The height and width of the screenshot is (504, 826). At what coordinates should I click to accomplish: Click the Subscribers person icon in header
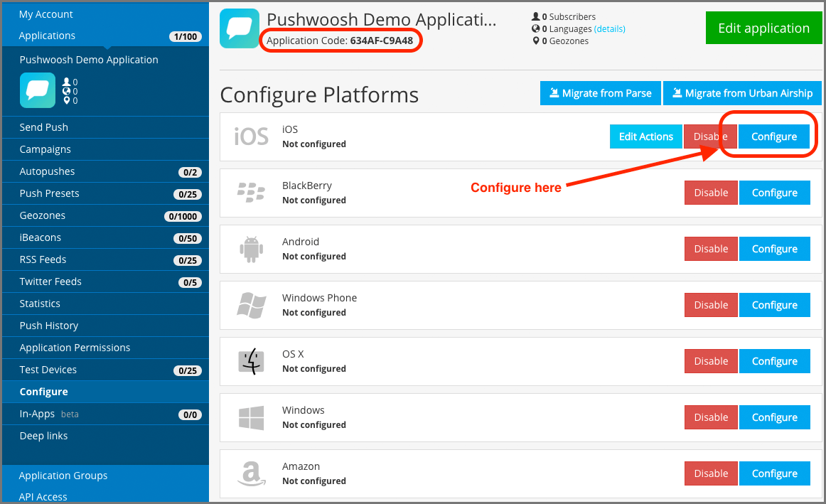[536, 16]
